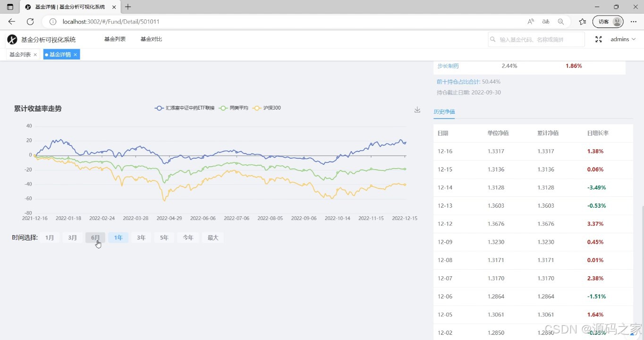The width and height of the screenshot is (644, 340).
Task: Open the browser favorites icon
Action: pyautogui.click(x=583, y=22)
